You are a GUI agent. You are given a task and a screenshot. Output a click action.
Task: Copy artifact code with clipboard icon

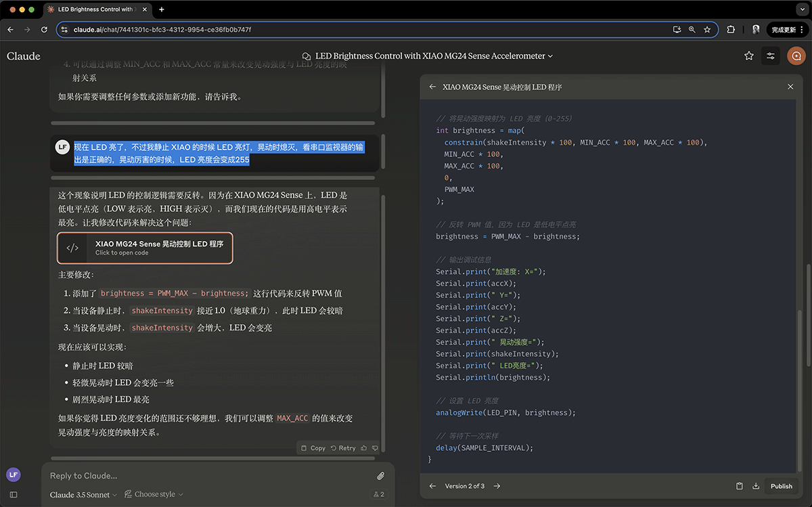tap(740, 486)
